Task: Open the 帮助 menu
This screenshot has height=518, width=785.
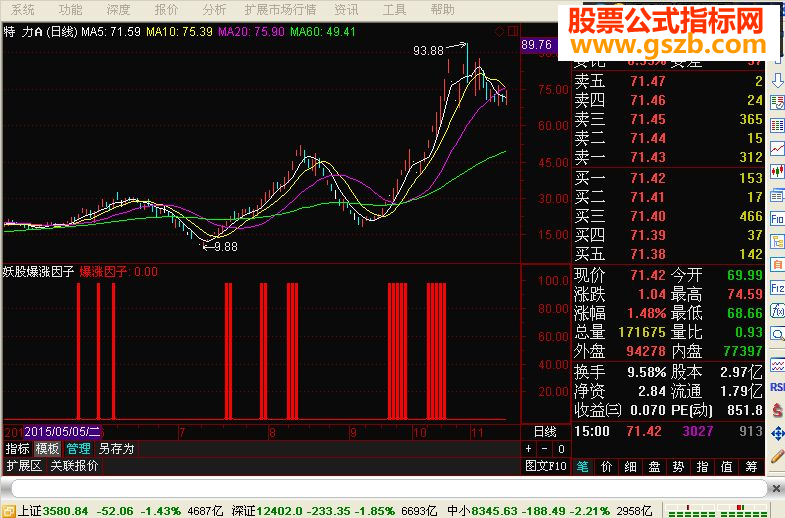Action: pyautogui.click(x=443, y=10)
